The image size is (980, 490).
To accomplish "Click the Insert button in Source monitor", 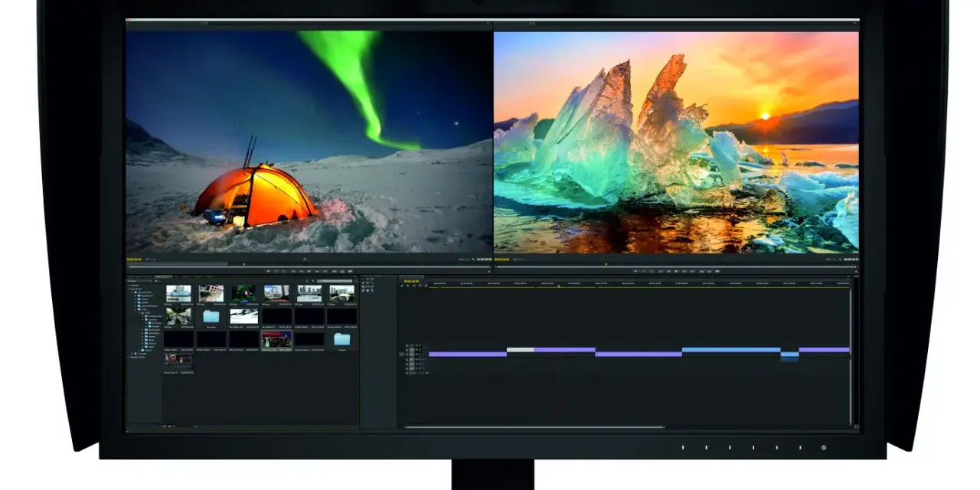I will tap(335, 271).
